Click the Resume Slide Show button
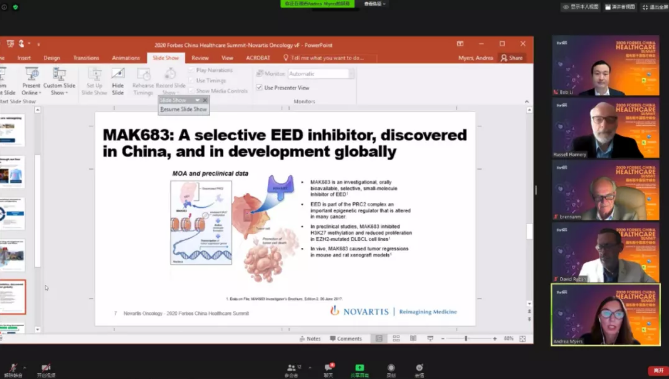Viewport: 669px width, 379px height. 183,109
